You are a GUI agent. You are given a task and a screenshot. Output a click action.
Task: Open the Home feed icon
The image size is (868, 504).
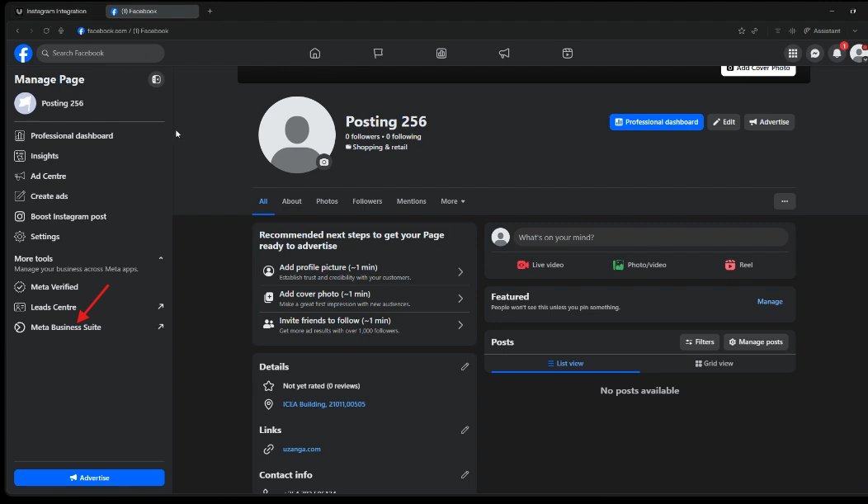pos(315,53)
